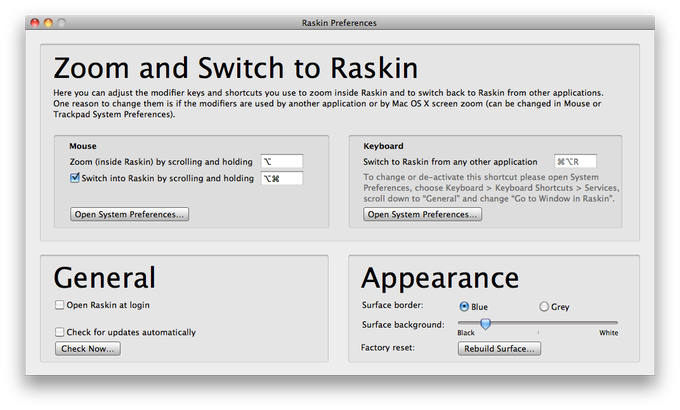The image size is (680, 410).
Task: Click the Appearance heading
Action: point(440,279)
